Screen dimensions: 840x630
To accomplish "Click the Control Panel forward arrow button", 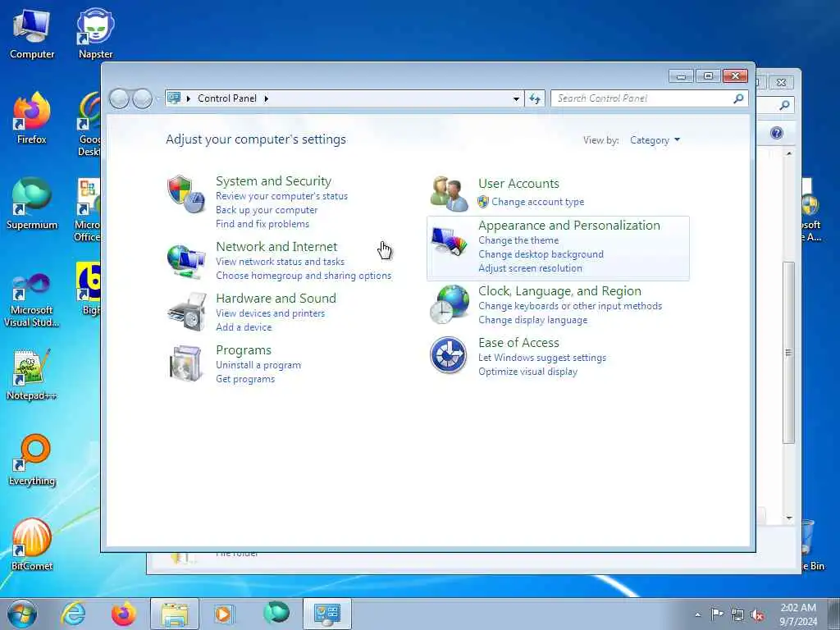I will point(142,98).
